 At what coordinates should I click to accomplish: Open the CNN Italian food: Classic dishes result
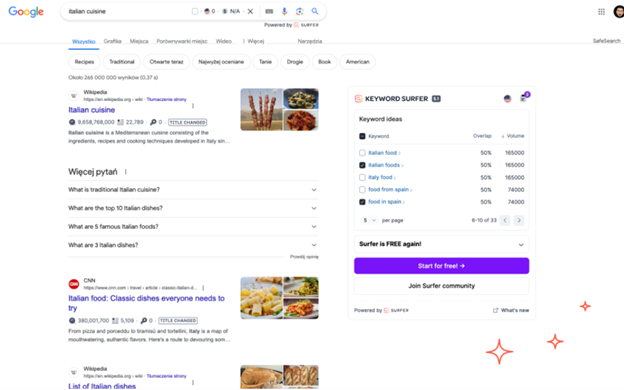coord(146,303)
